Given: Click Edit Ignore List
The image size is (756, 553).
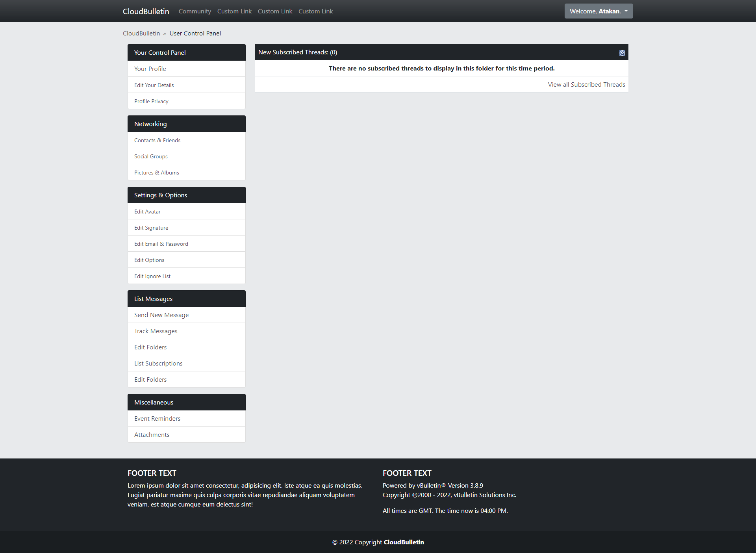Looking at the screenshot, I should 152,276.
